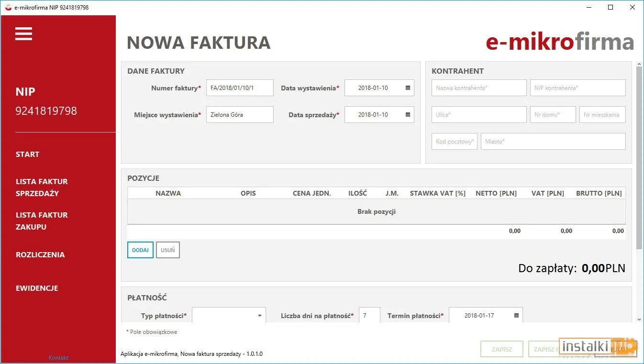The height and width of the screenshot is (364, 644).
Task: Click USUŃ to remove an item
Action: tap(167, 250)
